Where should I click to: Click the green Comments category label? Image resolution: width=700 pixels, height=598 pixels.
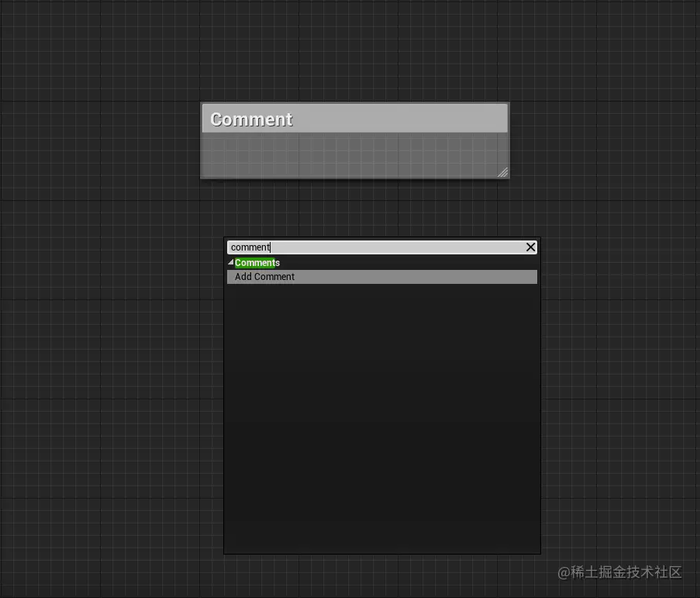coord(256,262)
